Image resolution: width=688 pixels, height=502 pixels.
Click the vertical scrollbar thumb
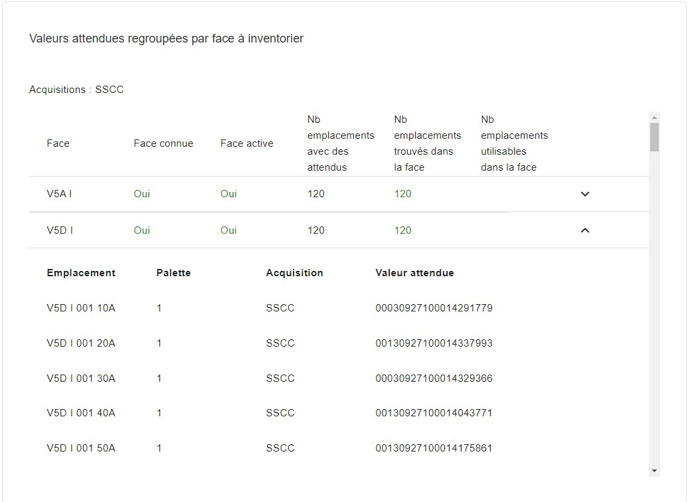coord(654,137)
